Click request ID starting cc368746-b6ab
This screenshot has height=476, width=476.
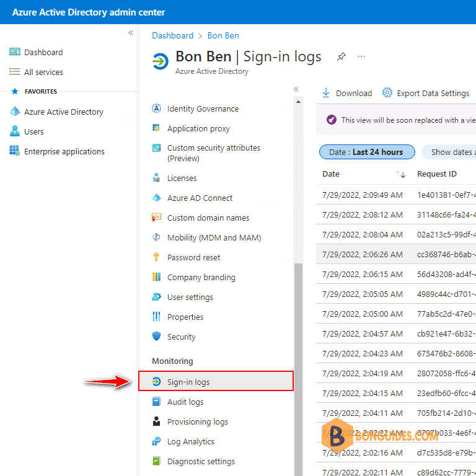tap(446, 254)
